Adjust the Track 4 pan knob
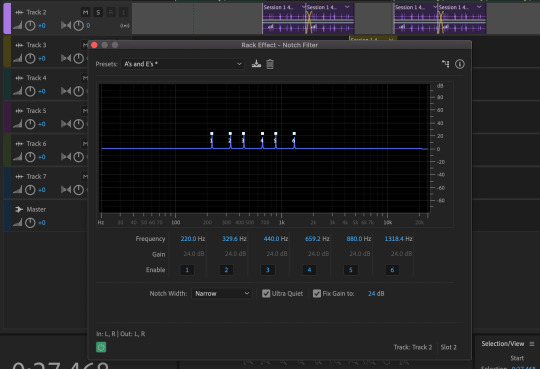This screenshot has width=540, height=369. pos(79,91)
